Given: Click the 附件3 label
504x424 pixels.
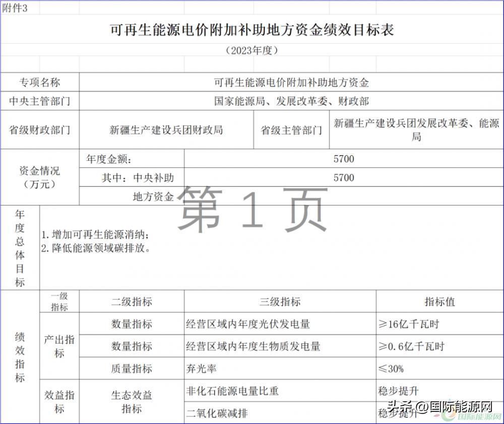Looking at the screenshot, I should pos(15,7).
